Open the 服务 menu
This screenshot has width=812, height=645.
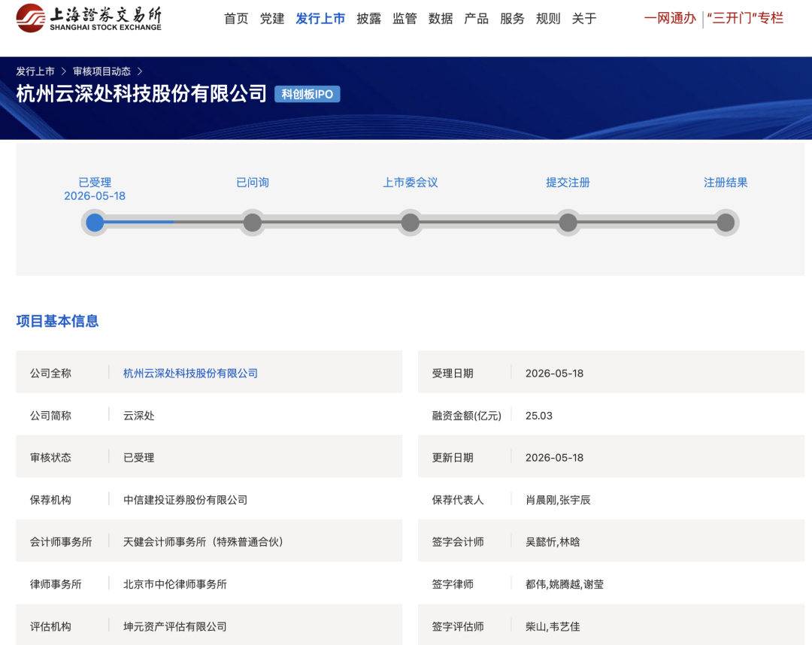coord(512,19)
